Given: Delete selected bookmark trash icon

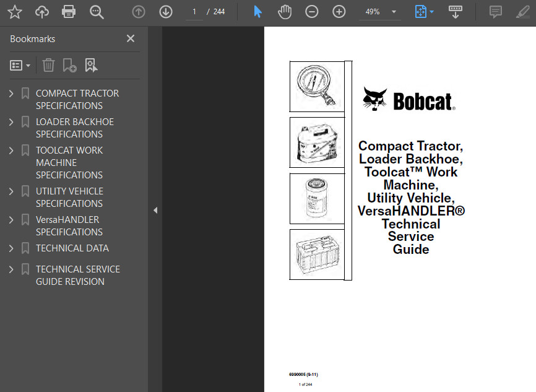Looking at the screenshot, I should 48,65.
